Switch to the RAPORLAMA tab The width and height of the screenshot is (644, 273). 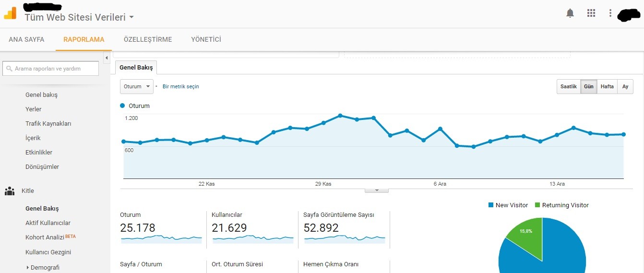pos(84,39)
